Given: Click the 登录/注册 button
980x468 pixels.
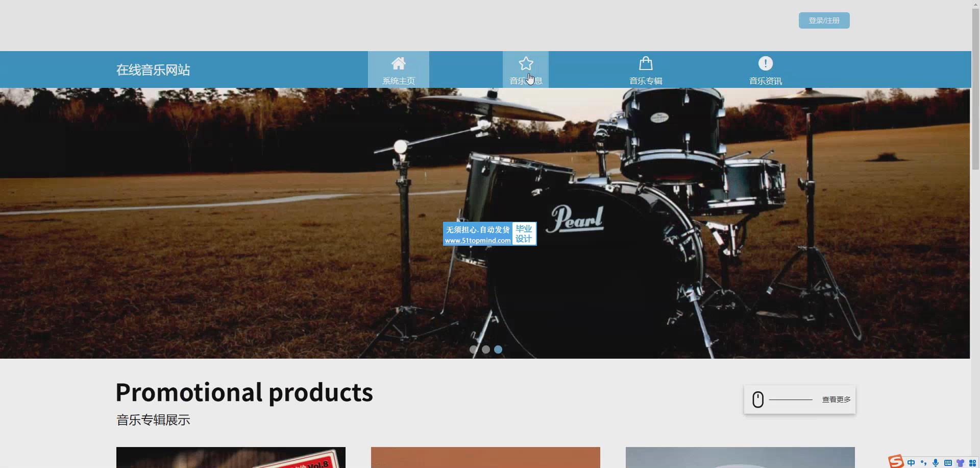Looking at the screenshot, I should 824,20.
